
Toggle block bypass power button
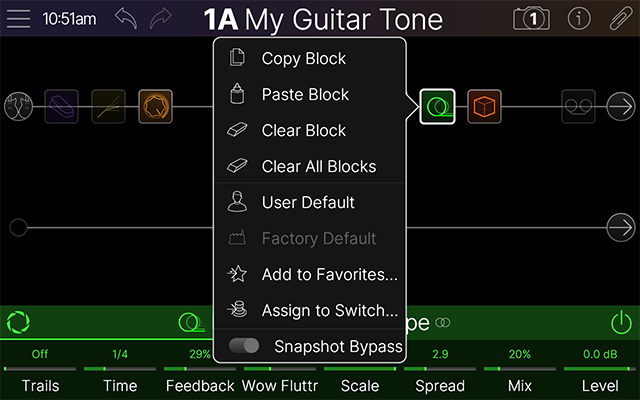[621, 323]
